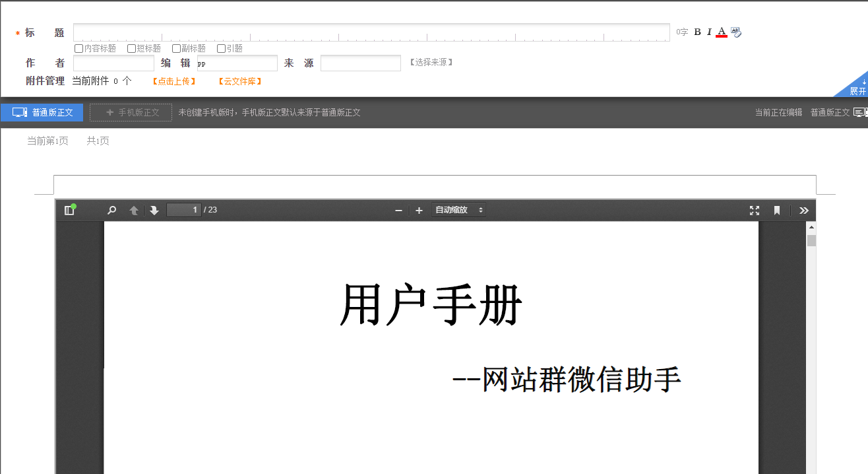The width and height of the screenshot is (868, 474).
Task: Click the 点击上传 upload link
Action: [174, 81]
